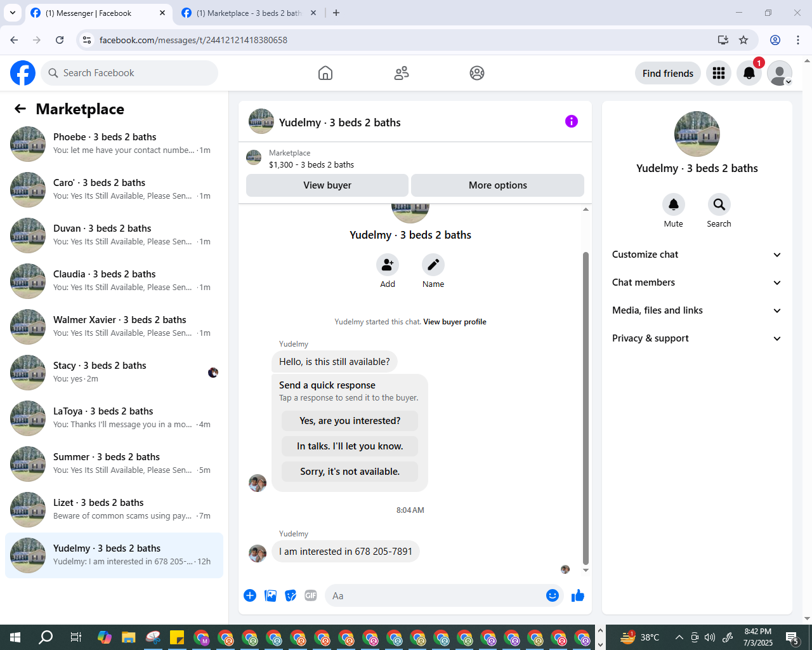Viewport: 812px width, 650px height.
Task: Attach a file using the photo icon
Action: (x=271, y=595)
